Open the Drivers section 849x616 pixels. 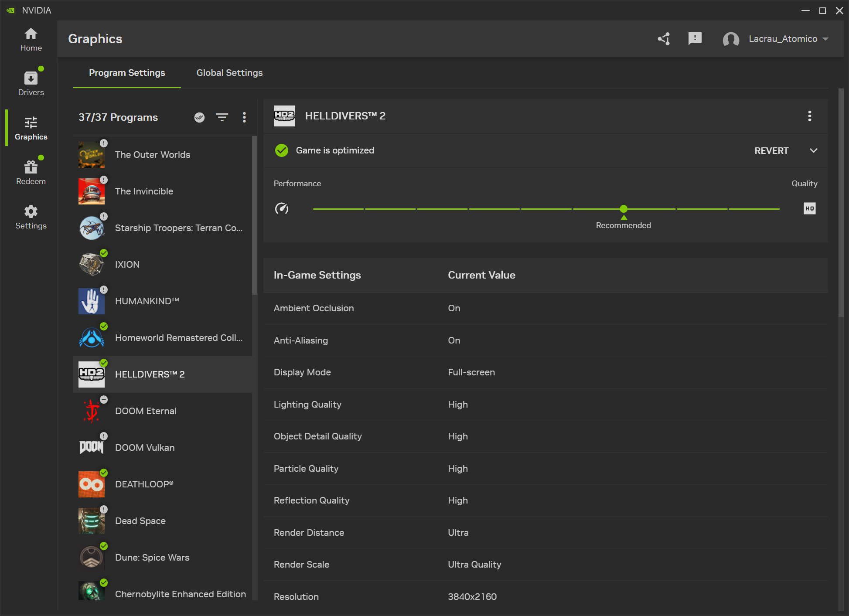[31, 83]
